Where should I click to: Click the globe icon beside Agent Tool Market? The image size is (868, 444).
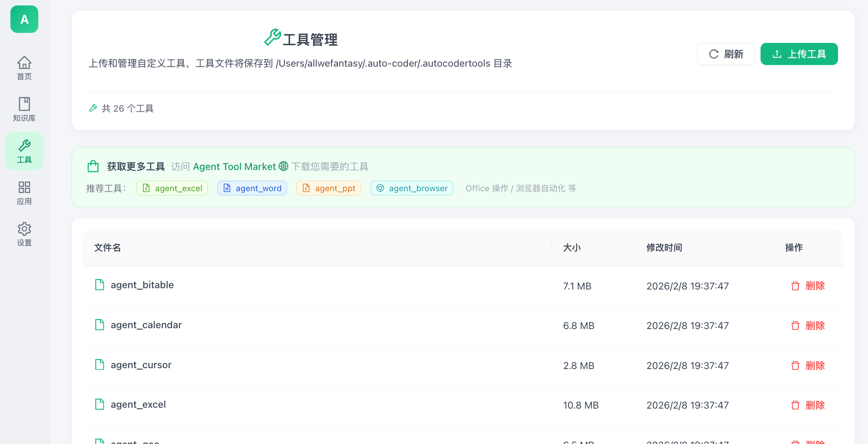tap(283, 166)
